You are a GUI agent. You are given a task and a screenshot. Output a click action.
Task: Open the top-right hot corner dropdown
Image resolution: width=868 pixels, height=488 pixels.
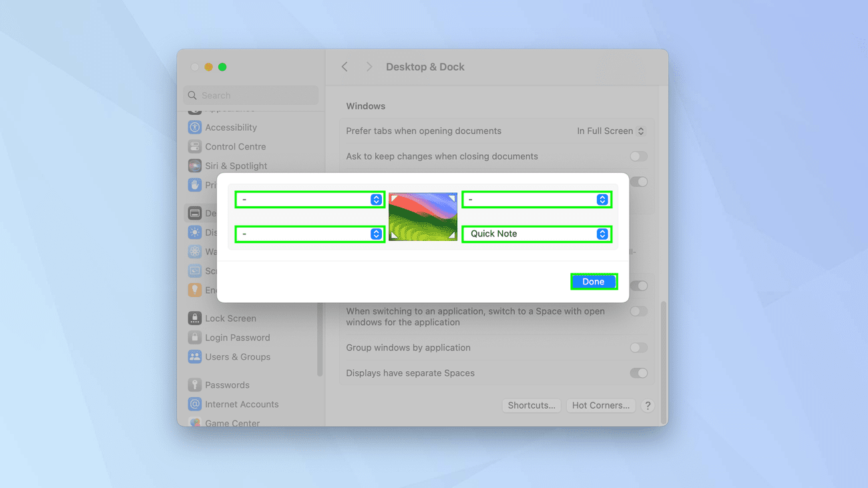tap(537, 200)
